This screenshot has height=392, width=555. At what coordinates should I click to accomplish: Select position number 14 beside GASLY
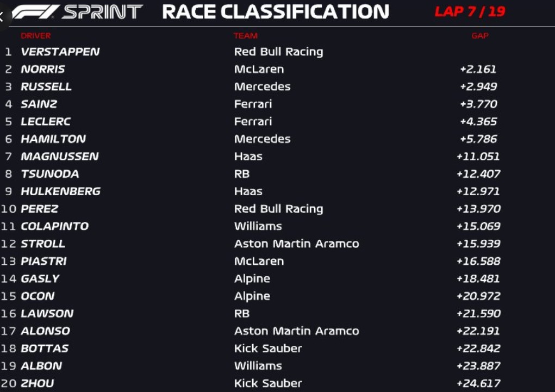tap(9, 278)
